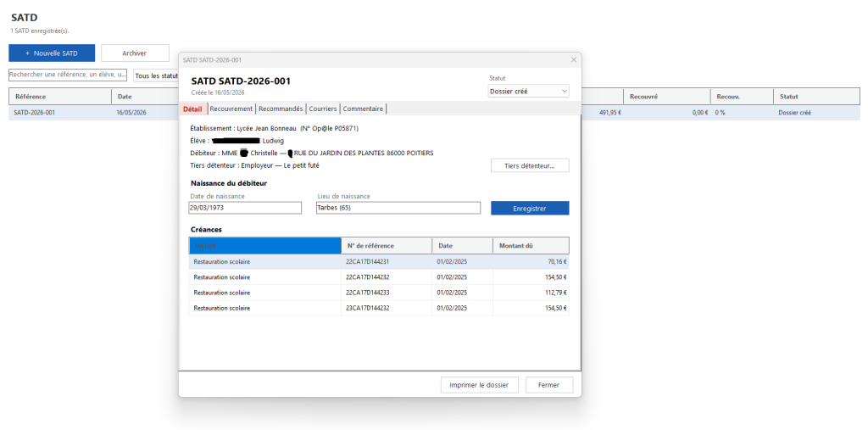868x430 pixels.
Task: Open the Tous les statuts filter dropdown
Action: 156,75
